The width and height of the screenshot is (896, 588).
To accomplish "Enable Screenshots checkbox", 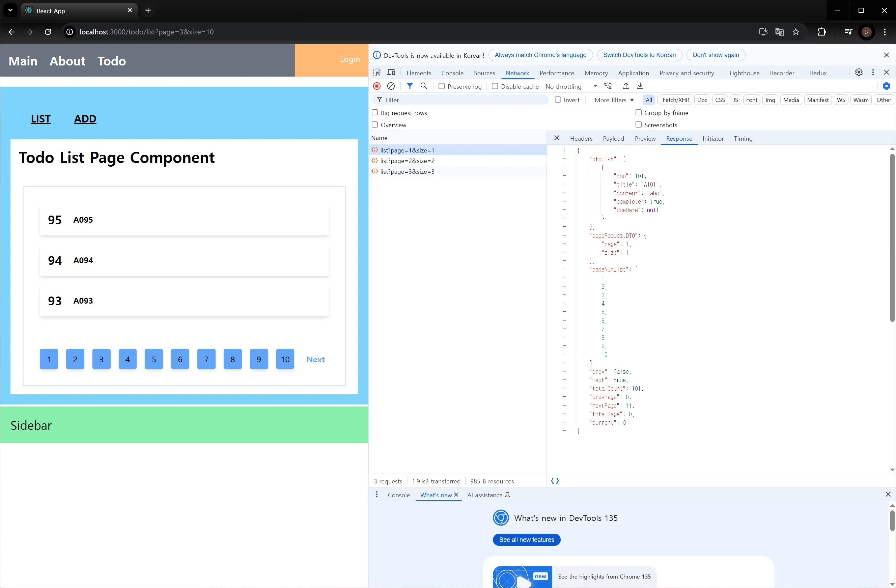I will pyautogui.click(x=639, y=124).
